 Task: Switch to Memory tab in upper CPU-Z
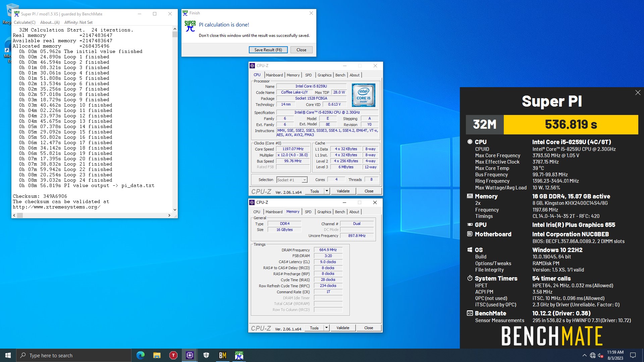[x=293, y=75]
